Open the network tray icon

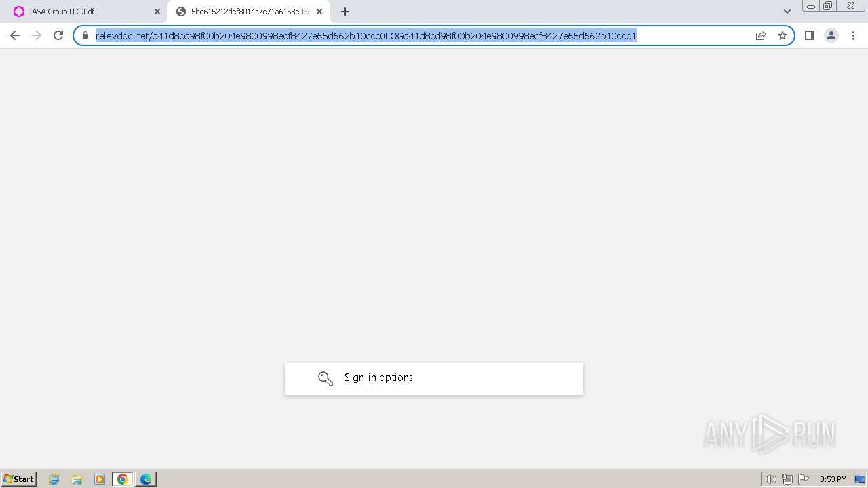(x=787, y=479)
